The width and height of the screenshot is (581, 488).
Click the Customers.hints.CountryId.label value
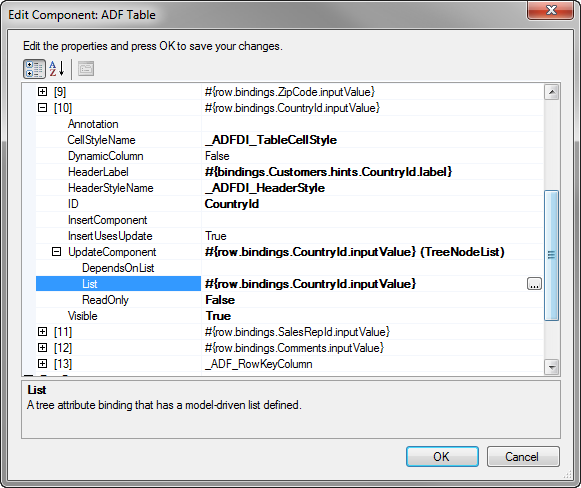[x=328, y=172]
